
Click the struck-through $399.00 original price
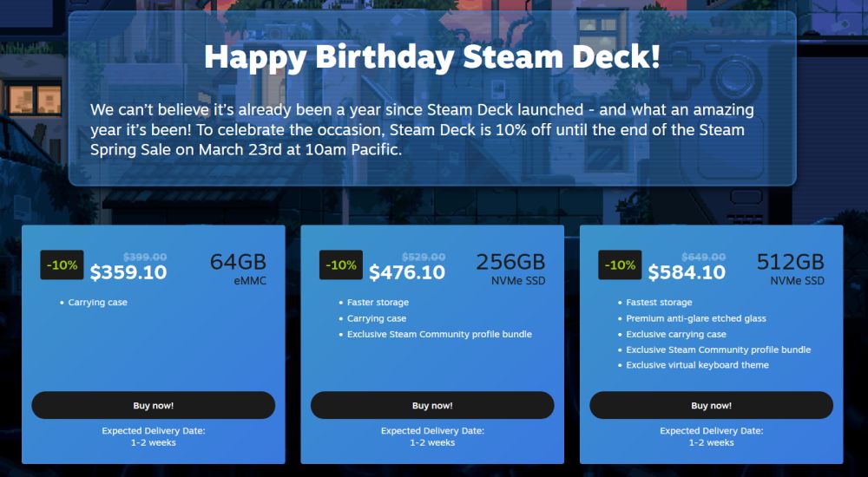pos(145,257)
